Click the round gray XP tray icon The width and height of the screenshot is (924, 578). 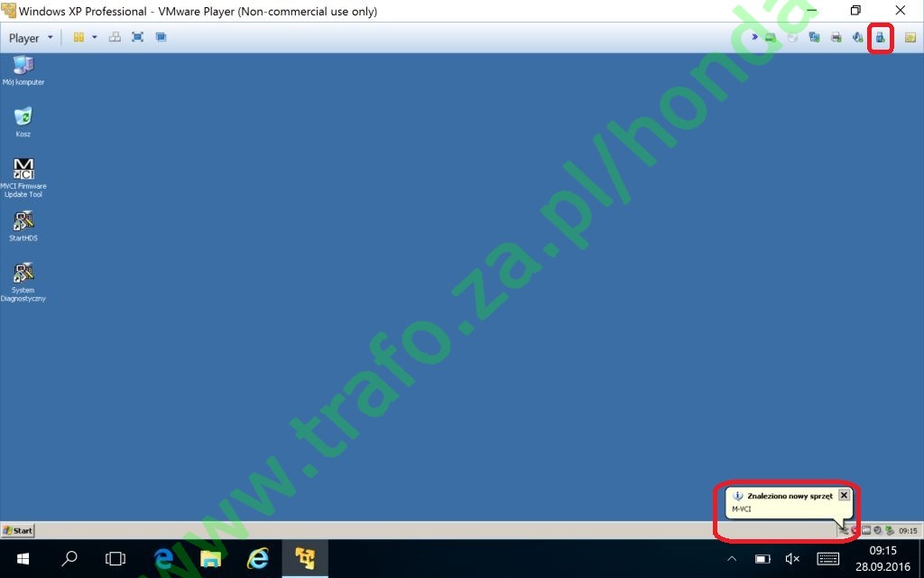pos(877,531)
